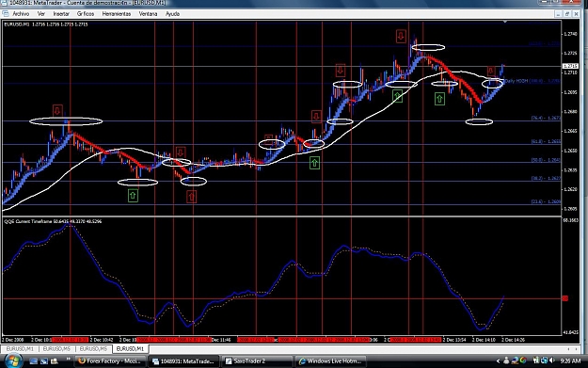Open the Ver menu
Viewport: 588px width, 368px height.
[41, 14]
